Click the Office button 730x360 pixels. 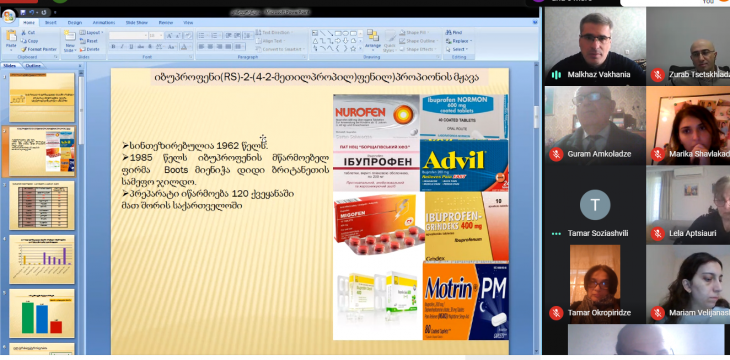tap(8, 17)
